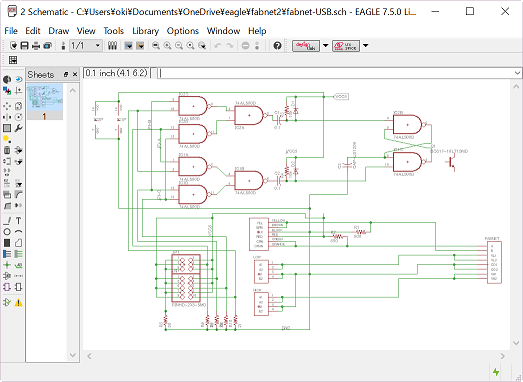Open the CAM processor icon

coord(47,46)
